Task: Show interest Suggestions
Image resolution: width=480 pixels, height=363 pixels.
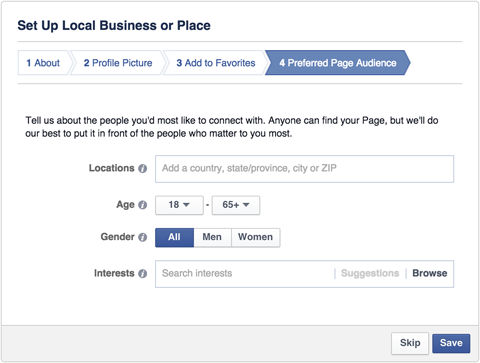Action: pos(370,273)
